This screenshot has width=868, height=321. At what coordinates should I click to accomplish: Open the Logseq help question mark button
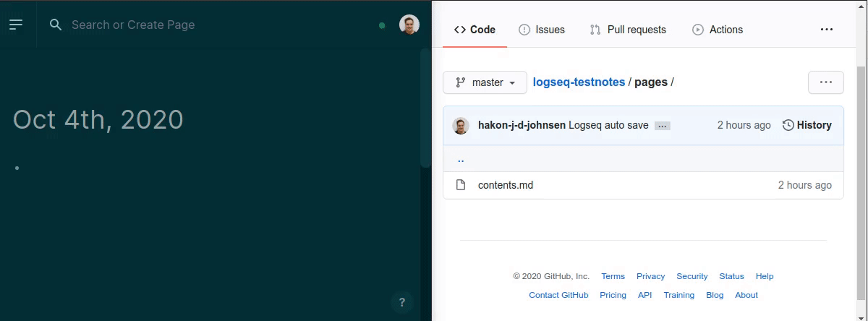pos(402,302)
